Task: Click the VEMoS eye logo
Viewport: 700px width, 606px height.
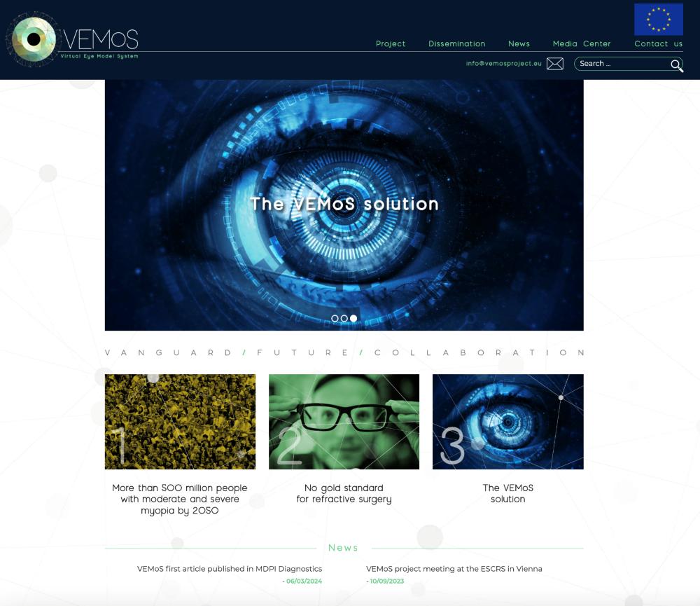Action: pos(34,39)
